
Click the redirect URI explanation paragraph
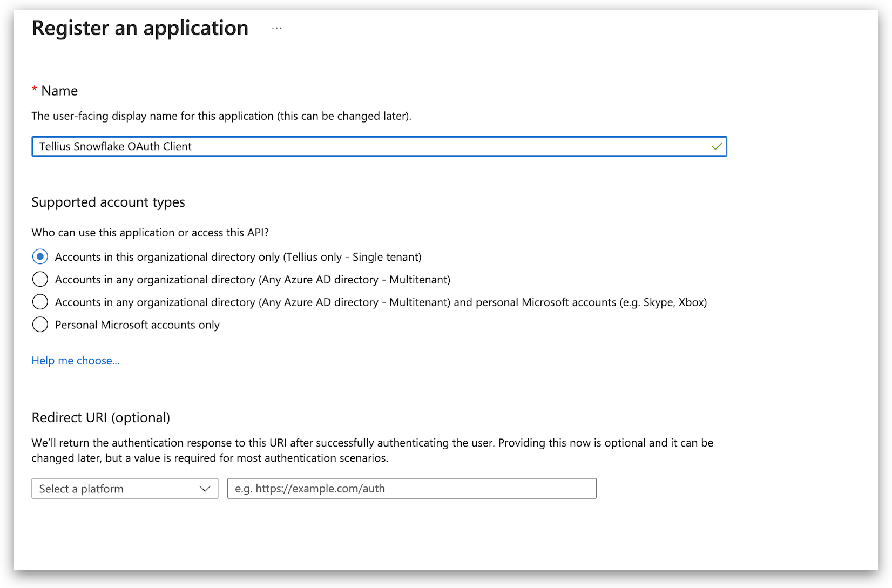pos(372,450)
